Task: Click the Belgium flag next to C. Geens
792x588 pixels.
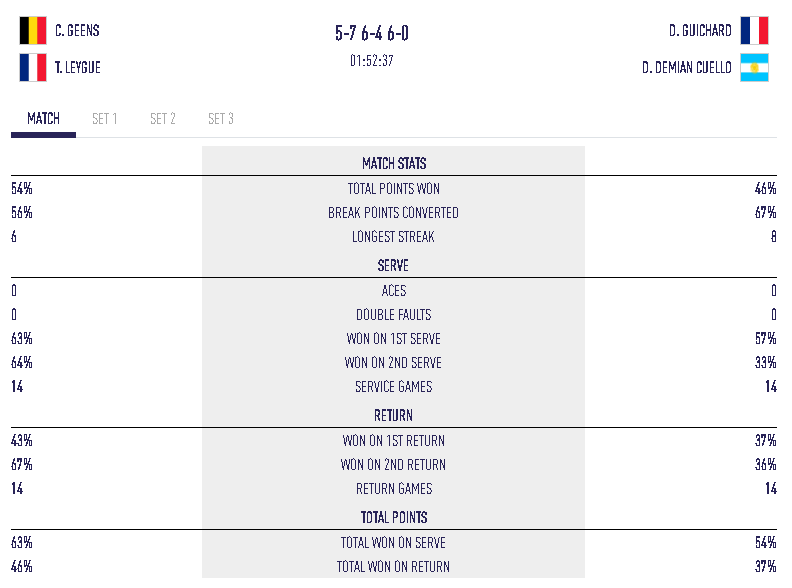Action: point(33,30)
